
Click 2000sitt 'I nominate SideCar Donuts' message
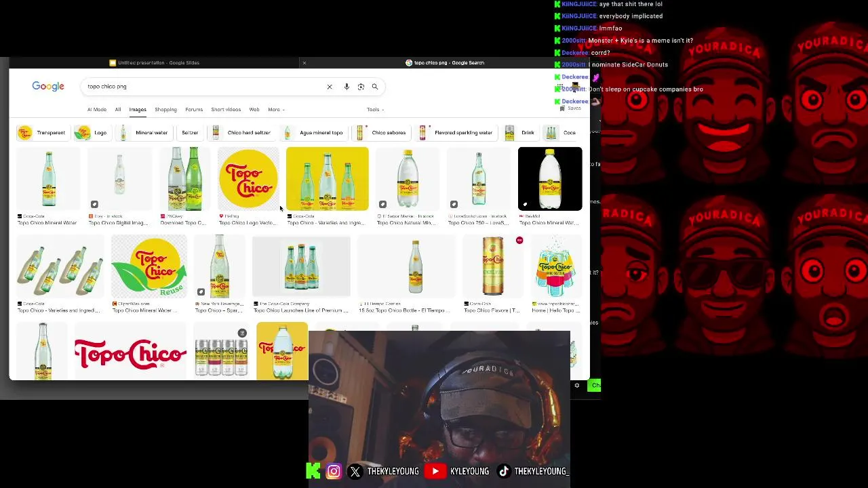tap(628, 65)
